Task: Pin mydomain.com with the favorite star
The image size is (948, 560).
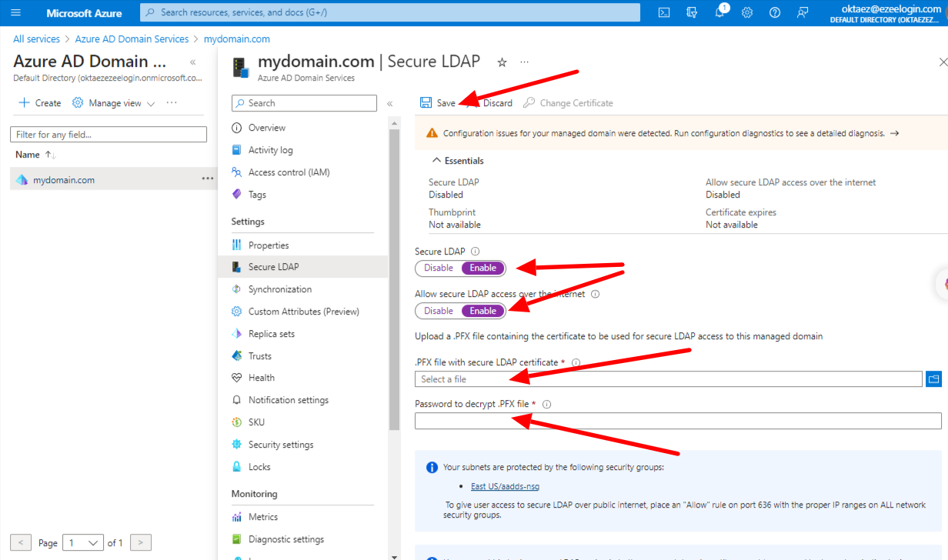Action: pos(502,62)
